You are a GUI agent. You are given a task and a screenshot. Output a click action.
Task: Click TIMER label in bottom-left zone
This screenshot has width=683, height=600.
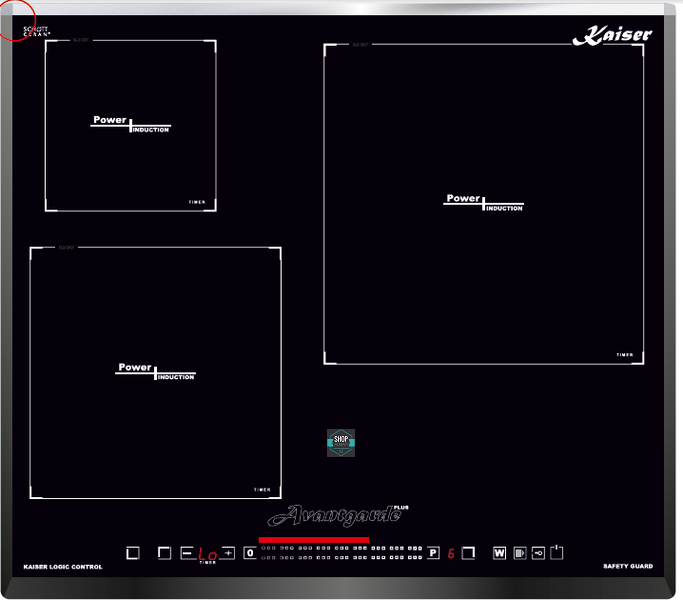tap(262, 490)
